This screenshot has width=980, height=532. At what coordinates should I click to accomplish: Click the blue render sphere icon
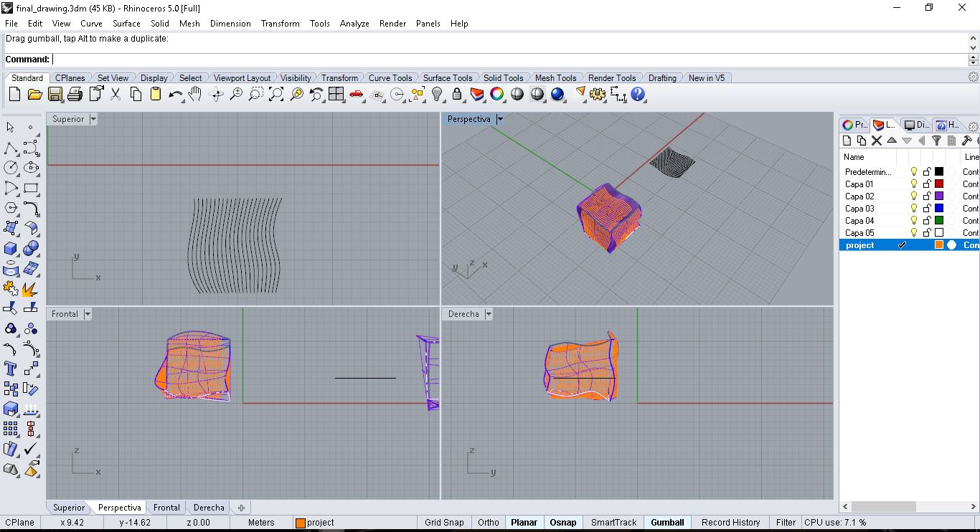(x=557, y=94)
